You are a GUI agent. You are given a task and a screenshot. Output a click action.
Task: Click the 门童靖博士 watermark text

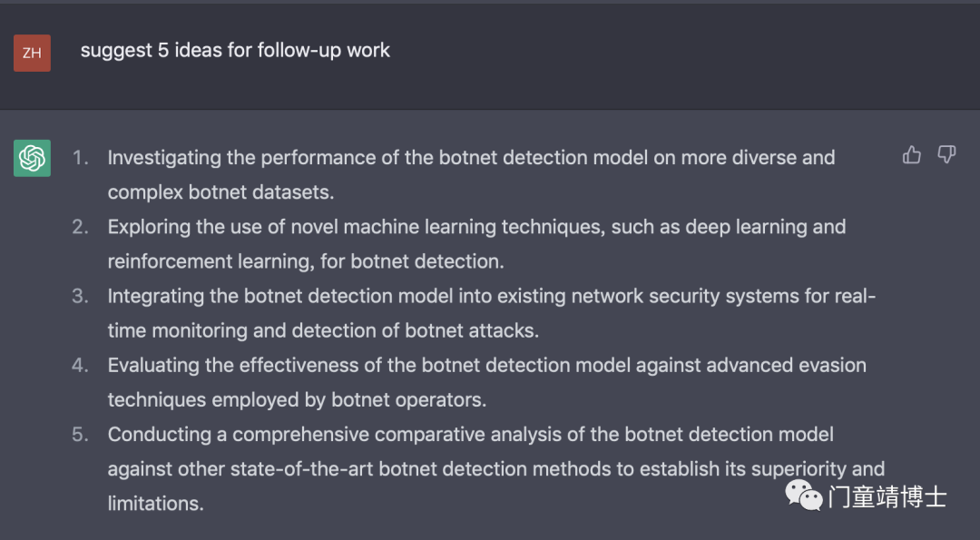pyautogui.click(x=887, y=496)
